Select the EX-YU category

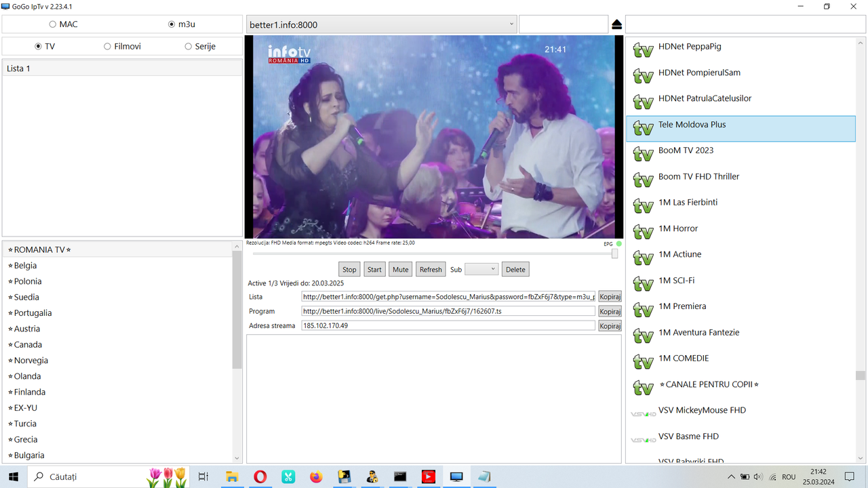tap(117, 408)
